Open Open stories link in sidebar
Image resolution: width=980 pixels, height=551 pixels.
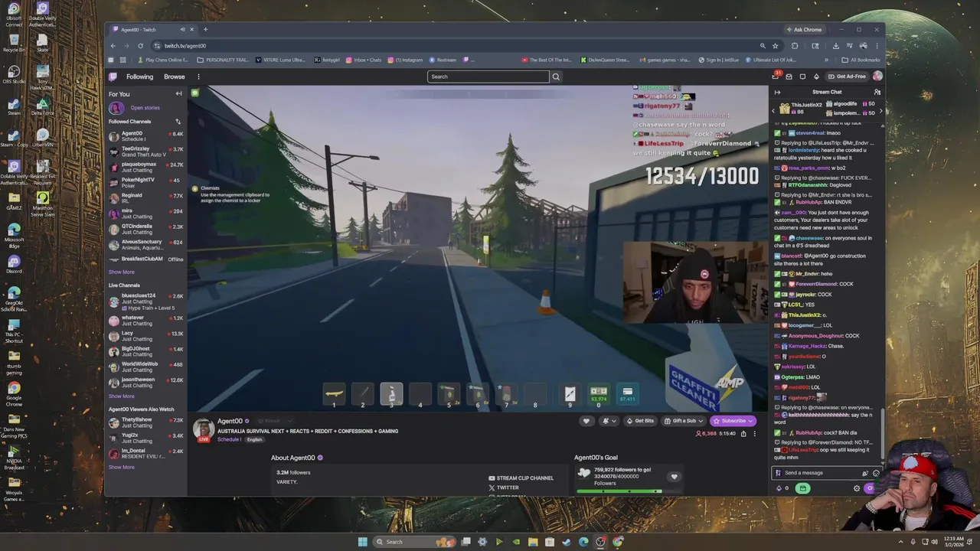145,108
